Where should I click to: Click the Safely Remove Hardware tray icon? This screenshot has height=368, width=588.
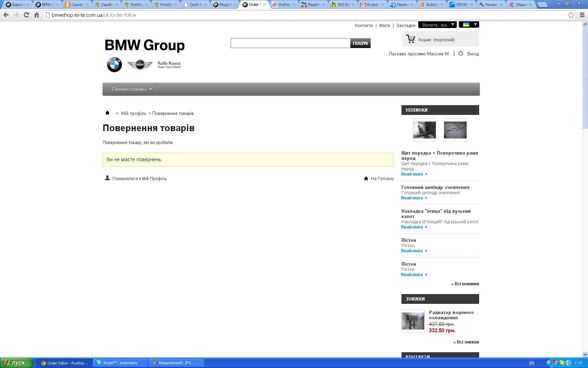point(555,363)
